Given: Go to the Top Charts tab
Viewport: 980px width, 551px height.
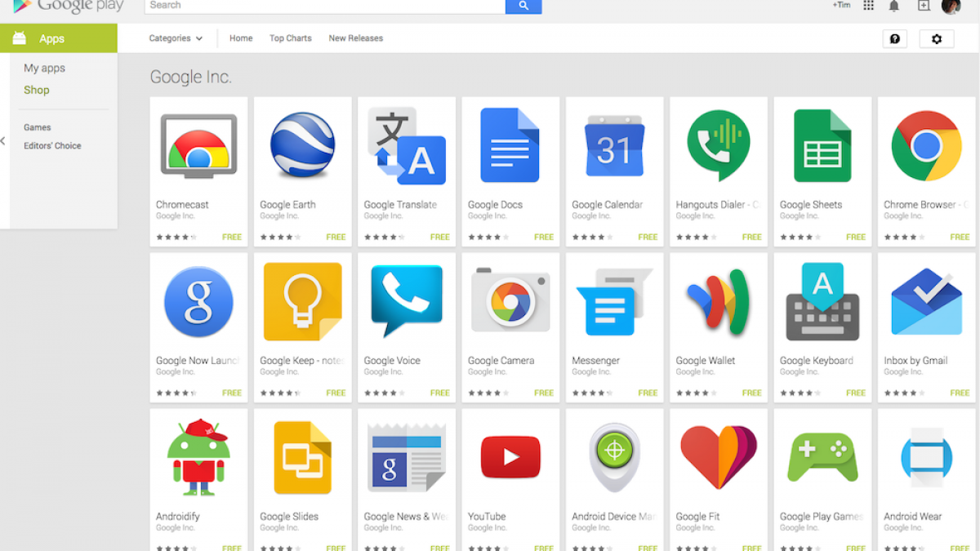Looking at the screenshot, I should [291, 38].
